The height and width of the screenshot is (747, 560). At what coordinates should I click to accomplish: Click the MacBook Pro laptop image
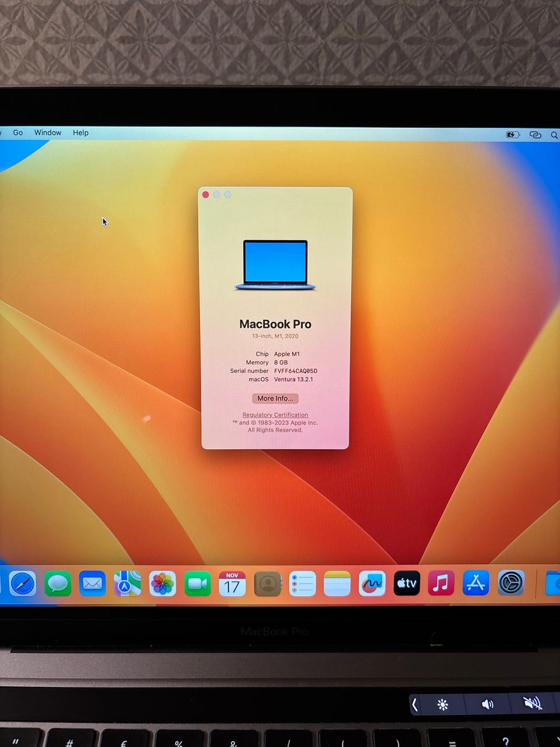275,265
